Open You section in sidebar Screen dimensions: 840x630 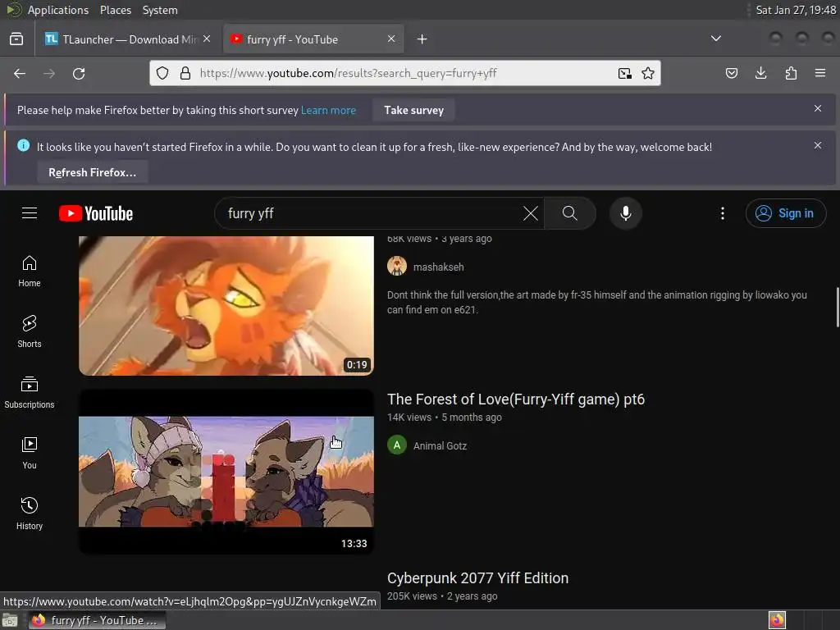[x=30, y=453]
